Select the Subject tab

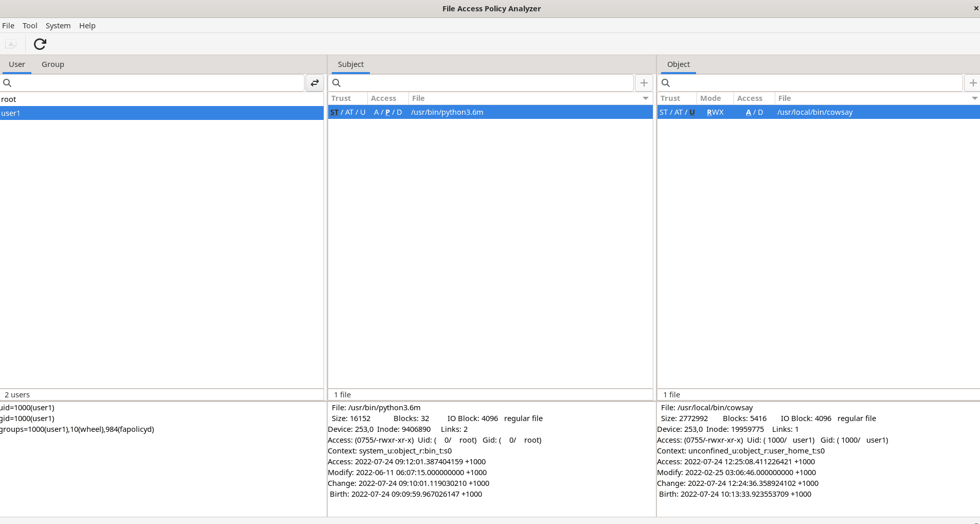(x=351, y=64)
